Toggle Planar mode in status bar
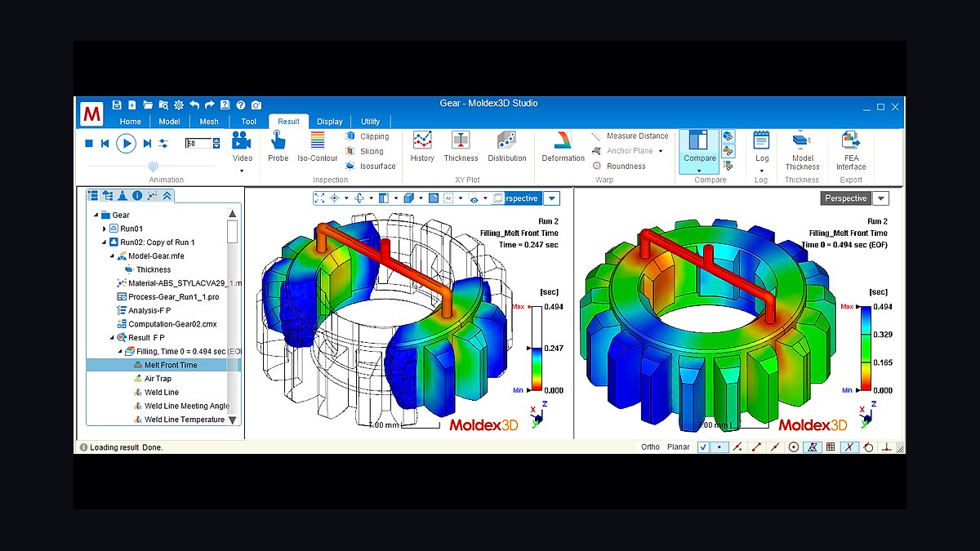The height and width of the screenshot is (551, 980). (678, 447)
